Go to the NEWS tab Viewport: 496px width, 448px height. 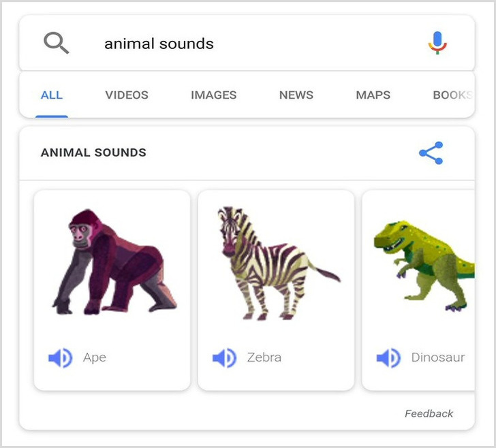[x=296, y=95]
